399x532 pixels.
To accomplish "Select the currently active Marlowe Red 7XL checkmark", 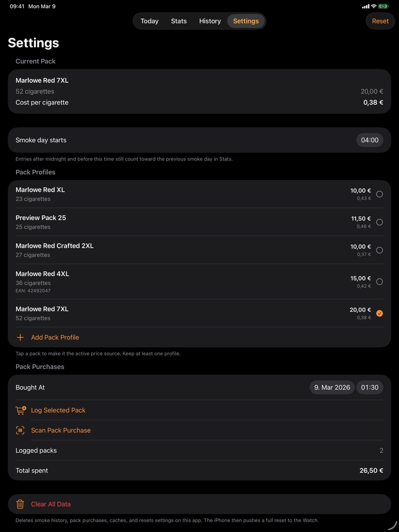I will (379, 313).
